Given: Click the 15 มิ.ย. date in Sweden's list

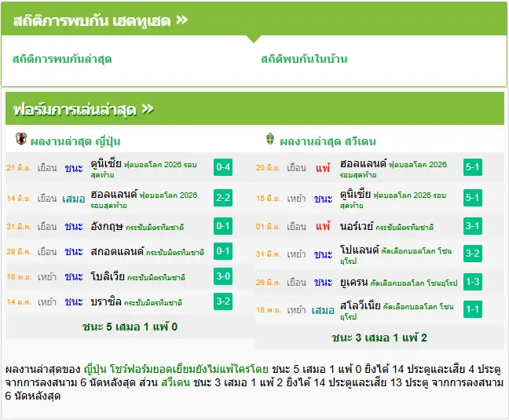Looking at the screenshot, I should click(268, 199).
